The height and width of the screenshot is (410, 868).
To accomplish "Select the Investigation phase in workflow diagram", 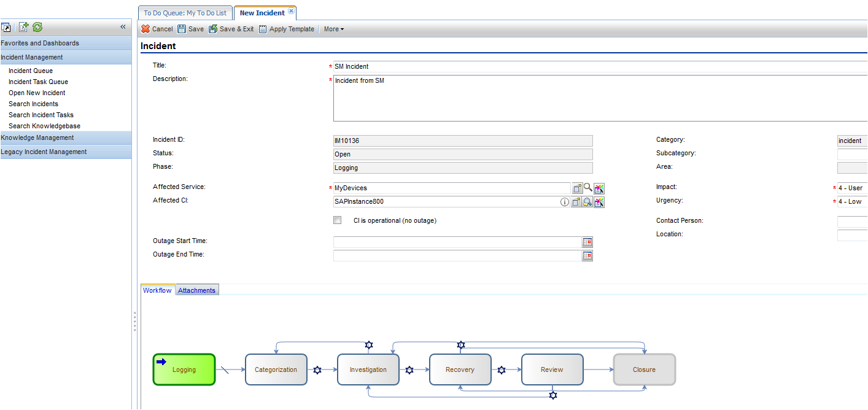I will tap(368, 369).
